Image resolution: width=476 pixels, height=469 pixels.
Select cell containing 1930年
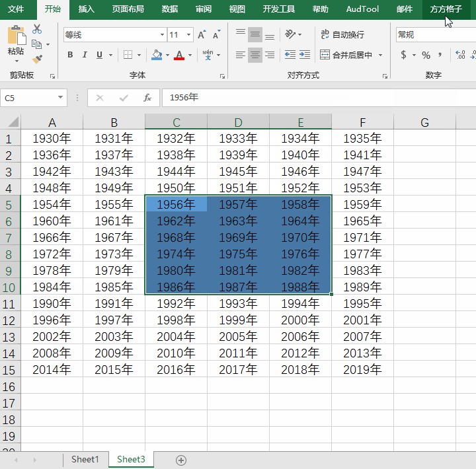pos(52,138)
